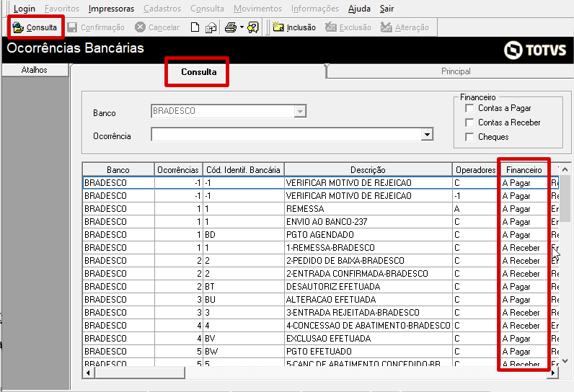Open the Login menu

pos(25,9)
